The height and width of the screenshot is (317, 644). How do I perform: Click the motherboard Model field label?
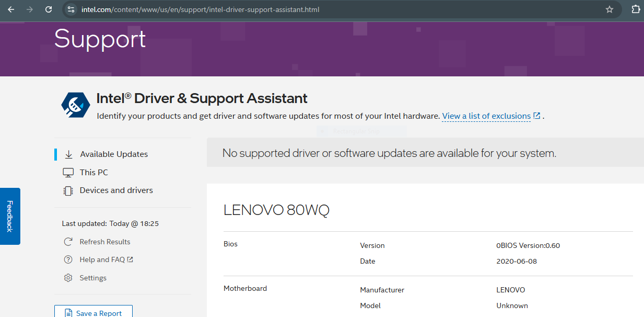tap(370, 305)
